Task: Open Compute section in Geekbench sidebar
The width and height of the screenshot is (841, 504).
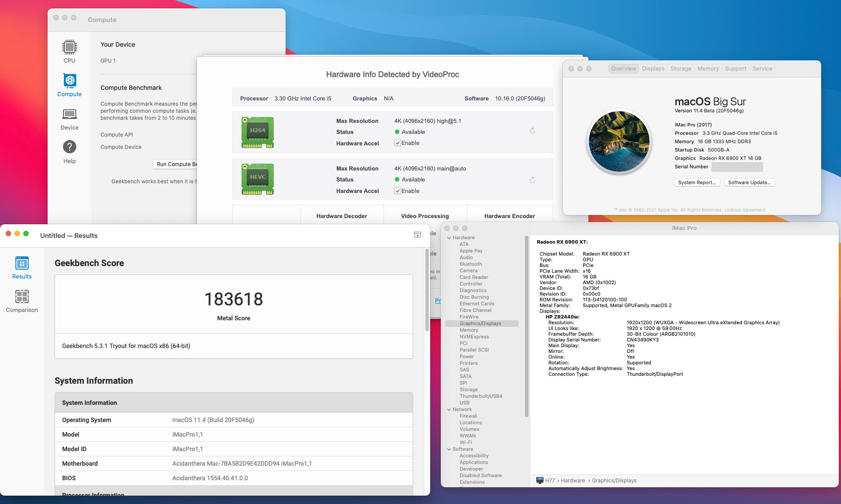Action: click(x=69, y=85)
